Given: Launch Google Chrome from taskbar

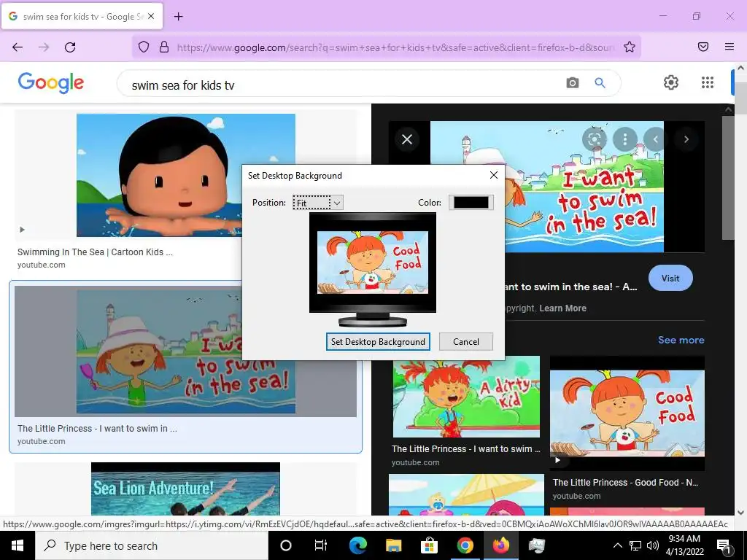Looking at the screenshot, I should click(465, 545).
